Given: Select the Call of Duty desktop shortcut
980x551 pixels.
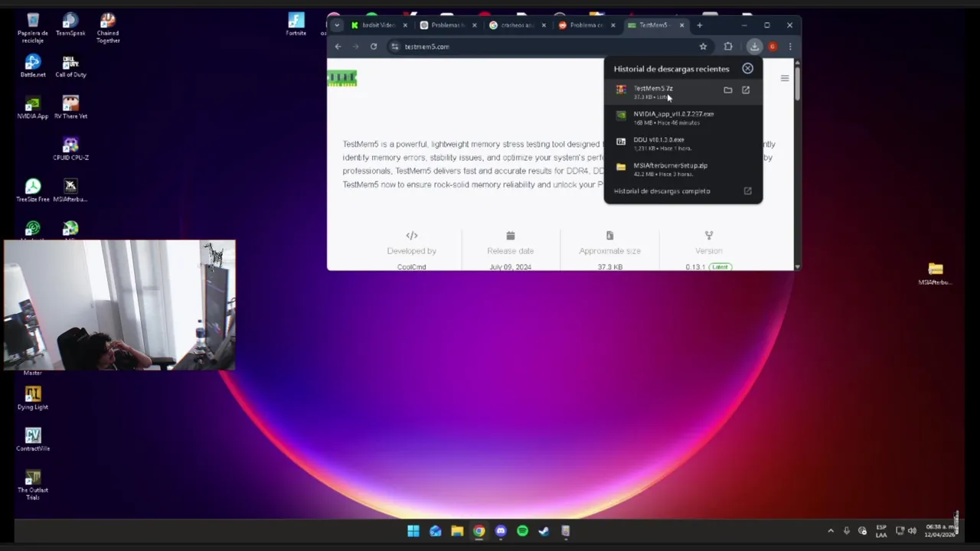Looking at the screenshot, I should [x=70, y=66].
